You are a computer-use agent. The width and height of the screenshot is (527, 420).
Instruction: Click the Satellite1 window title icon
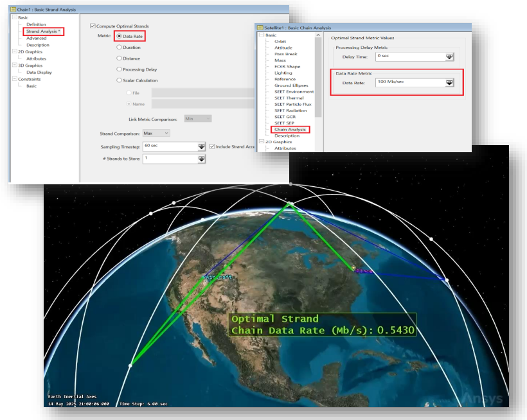[260, 28]
